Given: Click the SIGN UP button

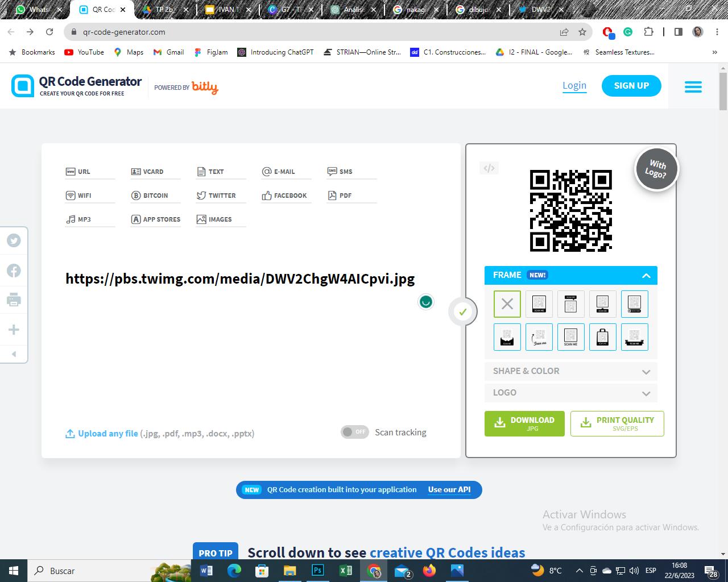Looking at the screenshot, I should [x=631, y=86].
